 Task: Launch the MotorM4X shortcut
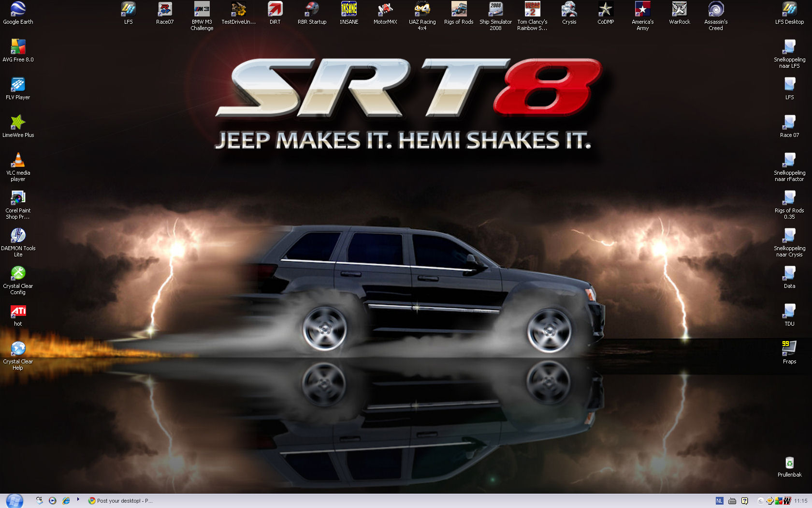tap(385, 13)
